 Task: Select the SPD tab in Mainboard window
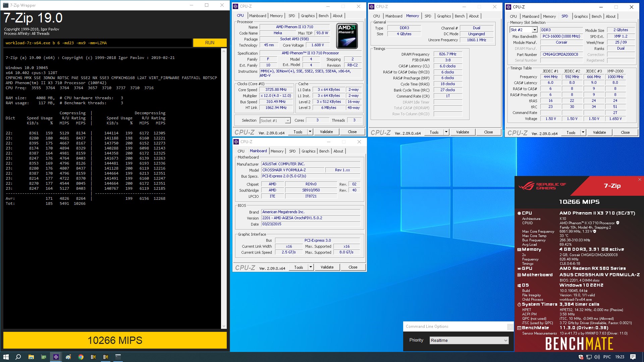(292, 151)
